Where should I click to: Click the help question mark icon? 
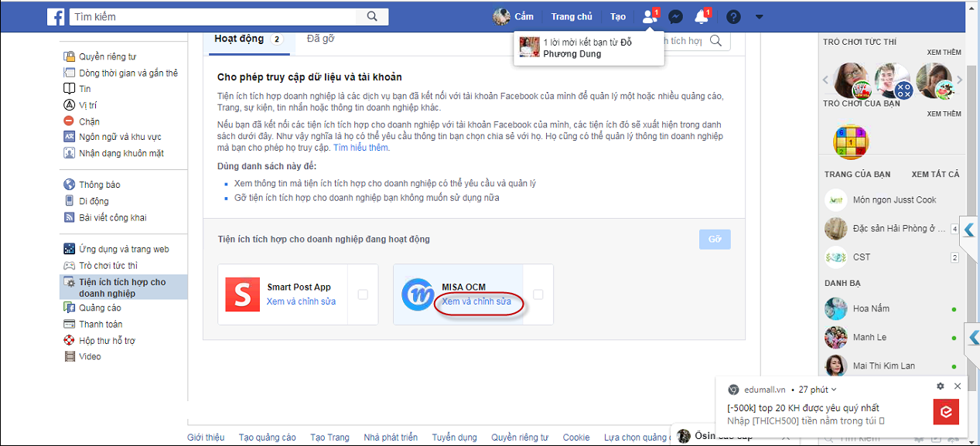point(733,16)
